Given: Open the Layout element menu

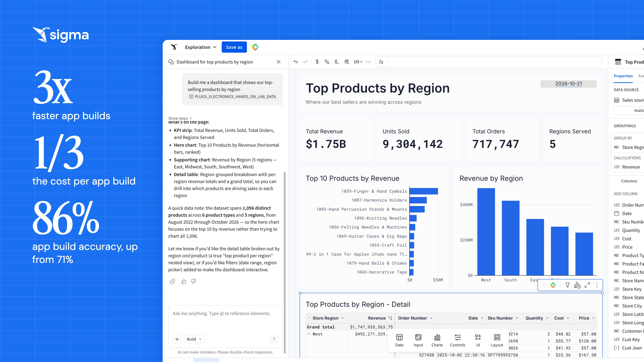Looking at the screenshot, I should pyautogui.click(x=497, y=341).
